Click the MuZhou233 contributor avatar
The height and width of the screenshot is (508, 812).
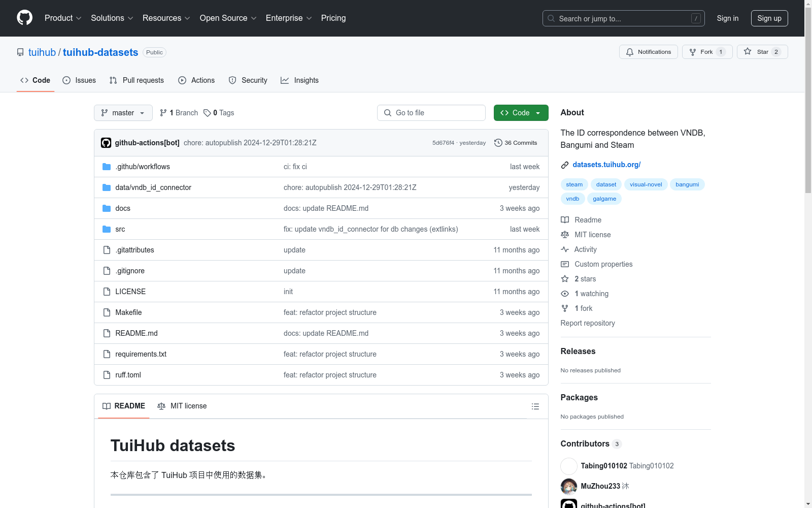(x=569, y=486)
